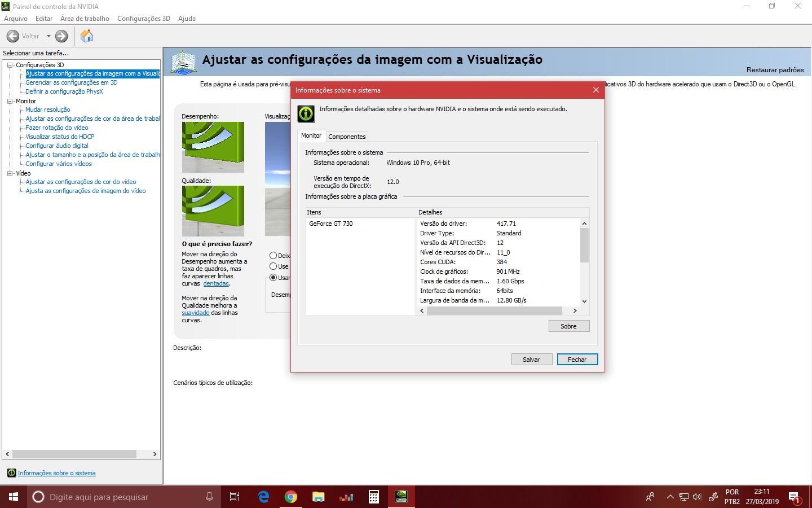Open the notification center icon

pyautogui.click(x=795, y=497)
